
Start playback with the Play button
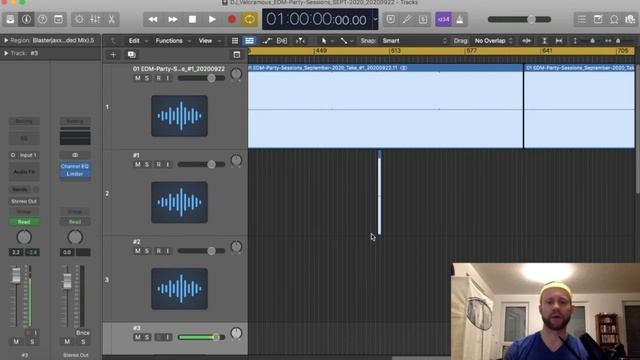tap(212, 19)
